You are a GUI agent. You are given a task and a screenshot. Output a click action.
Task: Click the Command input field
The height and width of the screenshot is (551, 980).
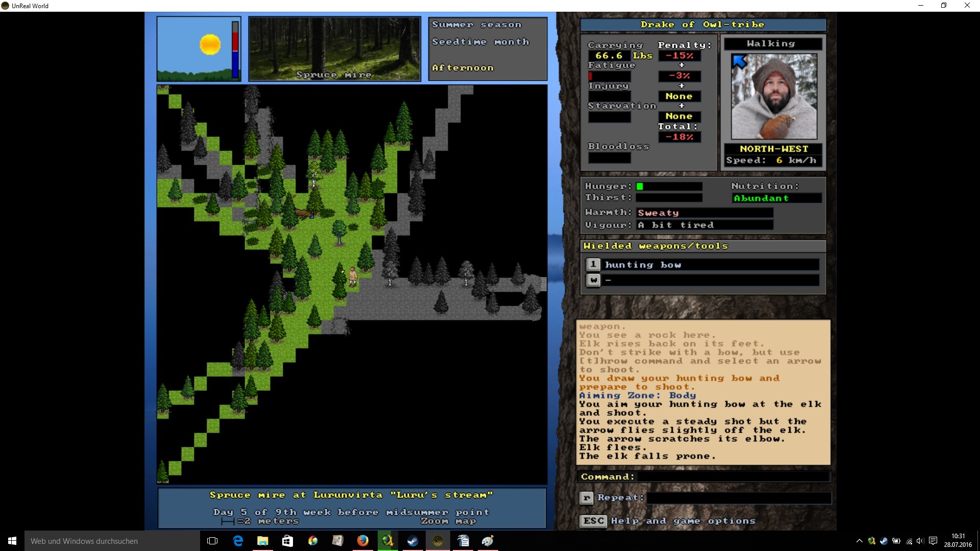tap(733, 477)
